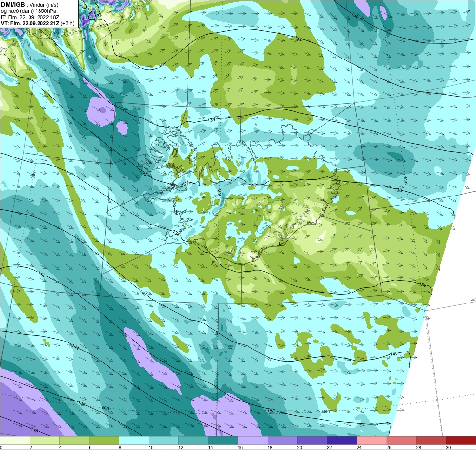This screenshot has width=476, height=450.
Task: Click the light pink 24–26 m/s legend swatch
Action: (372, 440)
